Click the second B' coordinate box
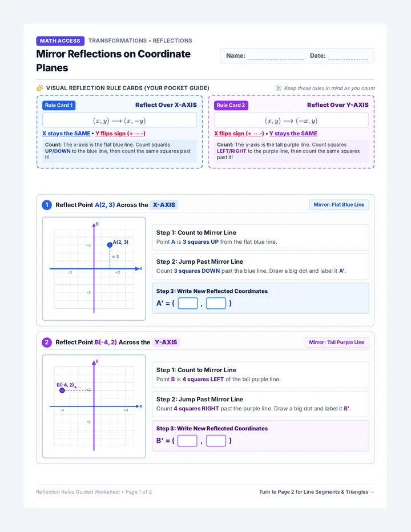 click(216, 441)
